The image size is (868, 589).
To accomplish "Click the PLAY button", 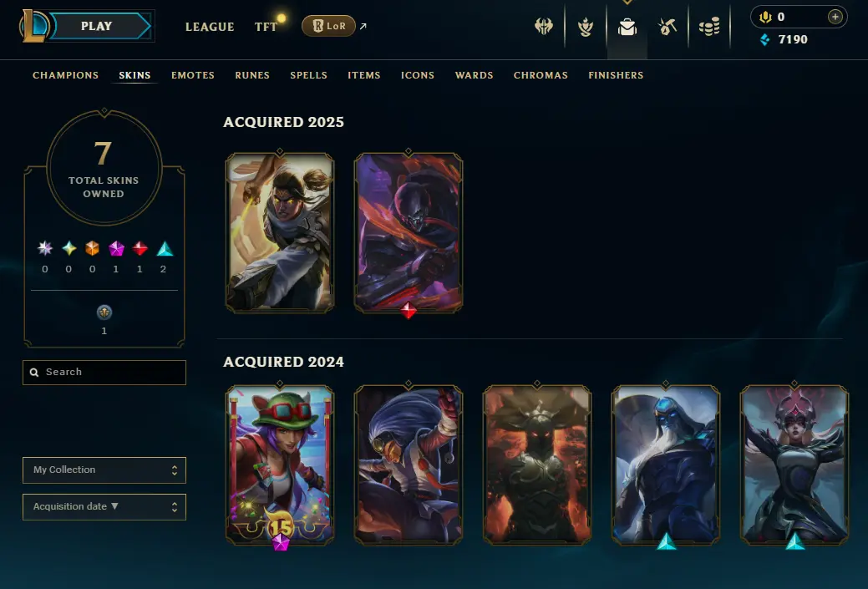I will (96, 26).
